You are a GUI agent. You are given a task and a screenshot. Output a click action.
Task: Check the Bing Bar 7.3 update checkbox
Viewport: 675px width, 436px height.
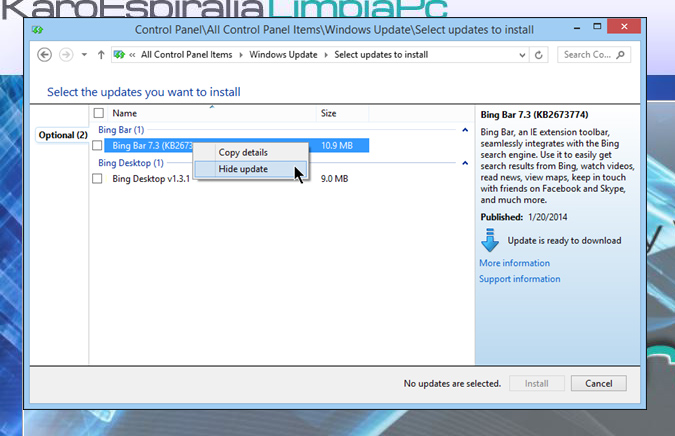[97, 145]
